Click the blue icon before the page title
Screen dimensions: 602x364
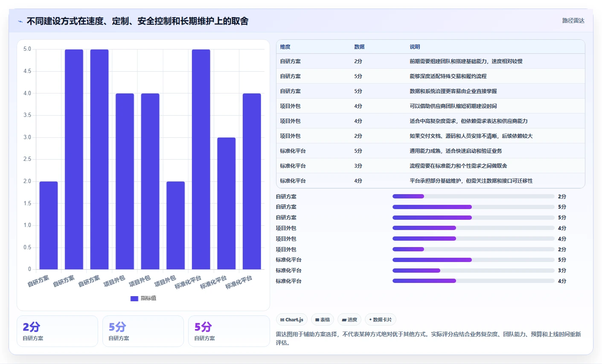[20, 21]
